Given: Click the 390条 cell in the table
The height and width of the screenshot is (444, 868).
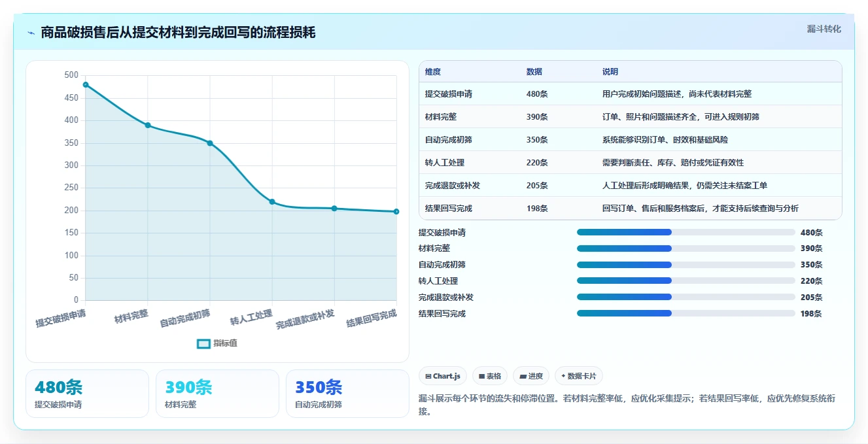Looking at the screenshot, I should point(537,117).
